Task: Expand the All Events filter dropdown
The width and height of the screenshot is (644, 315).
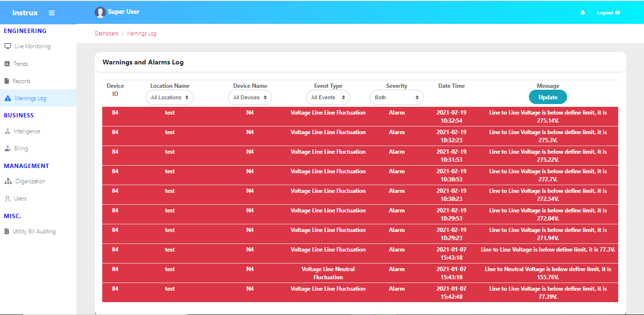Action: pos(328,97)
